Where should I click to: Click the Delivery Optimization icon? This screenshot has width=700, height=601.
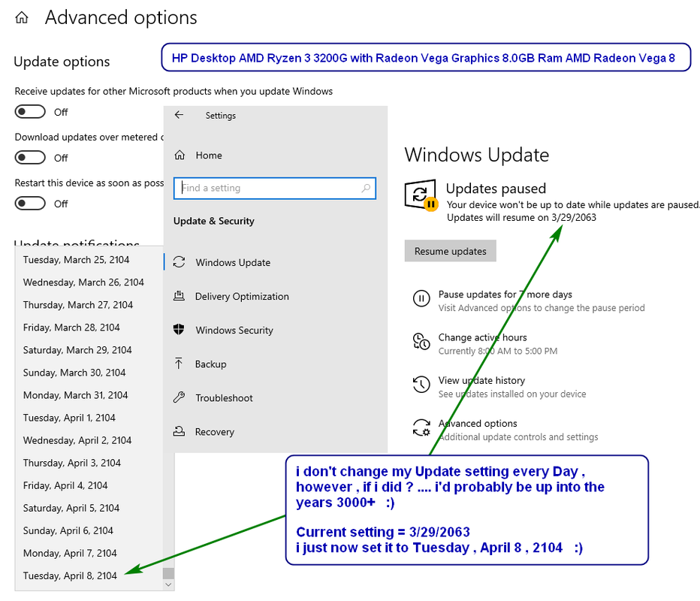(x=179, y=295)
